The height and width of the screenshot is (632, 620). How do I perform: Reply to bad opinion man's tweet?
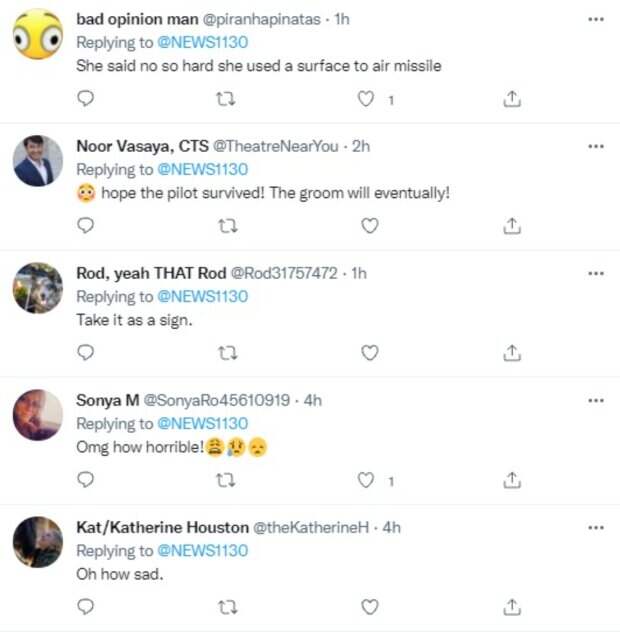86,98
